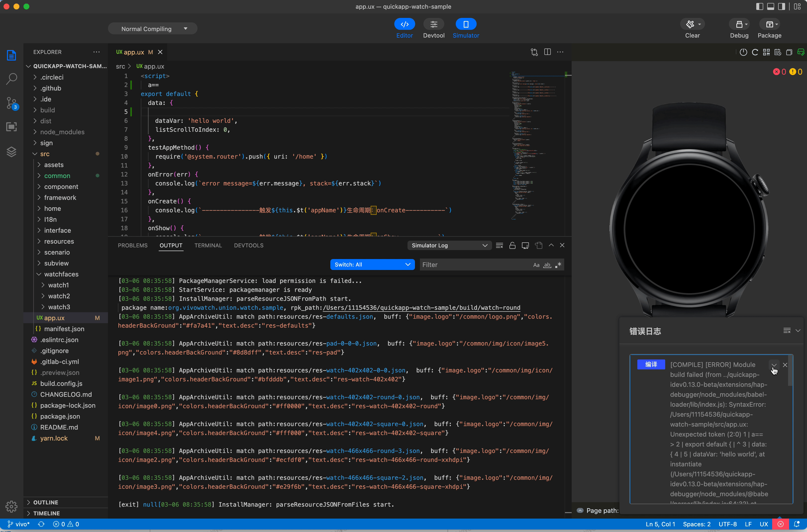The width and height of the screenshot is (807, 532).
Task: Select the OUTPUT tab
Action: tap(171, 245)
